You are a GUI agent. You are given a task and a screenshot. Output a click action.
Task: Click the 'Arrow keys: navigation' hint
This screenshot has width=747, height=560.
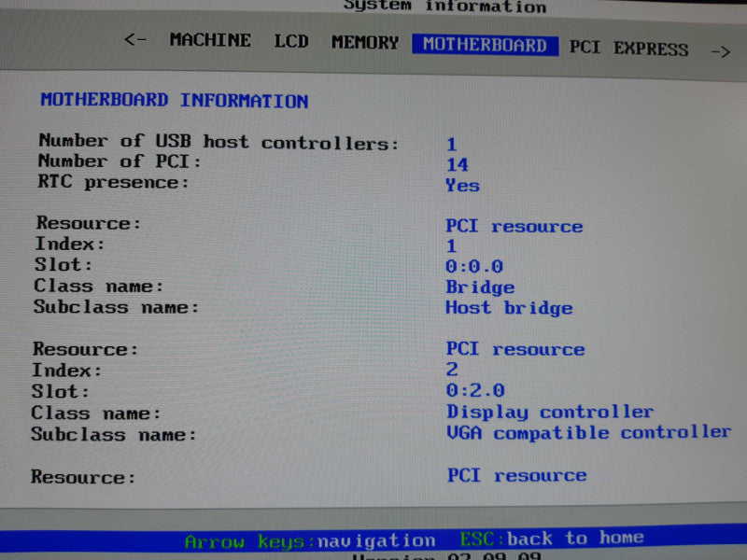[x=310, y=541]
